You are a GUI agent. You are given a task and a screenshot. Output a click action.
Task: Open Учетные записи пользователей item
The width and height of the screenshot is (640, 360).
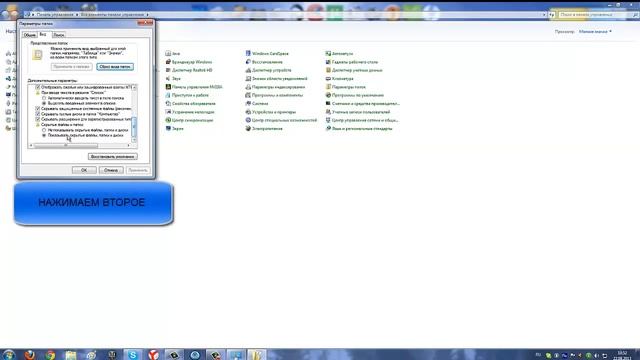[x=358, y=112]
